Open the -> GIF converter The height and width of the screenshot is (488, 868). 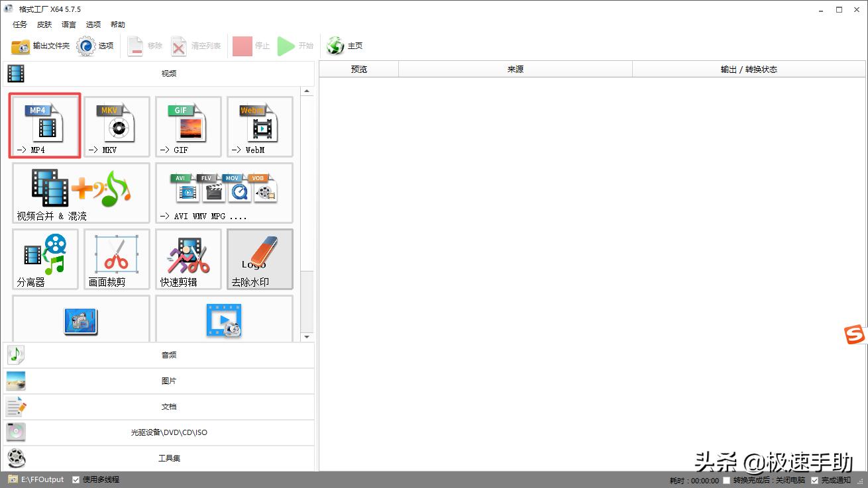click(188, 126)
